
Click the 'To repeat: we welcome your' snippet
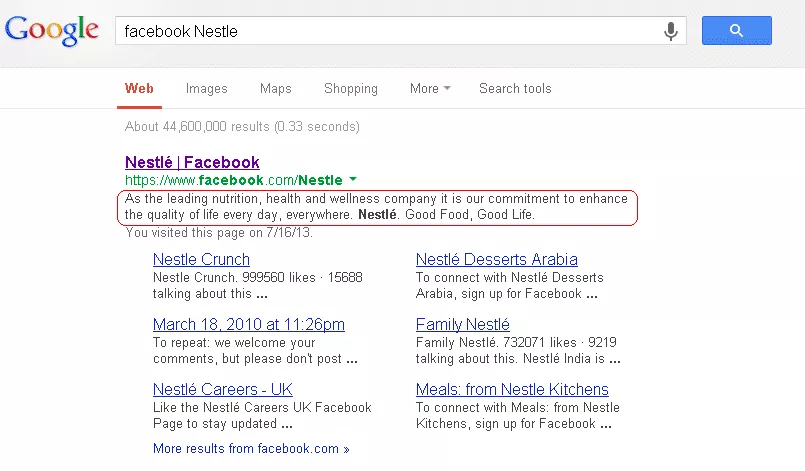click(x=255, y=350)
